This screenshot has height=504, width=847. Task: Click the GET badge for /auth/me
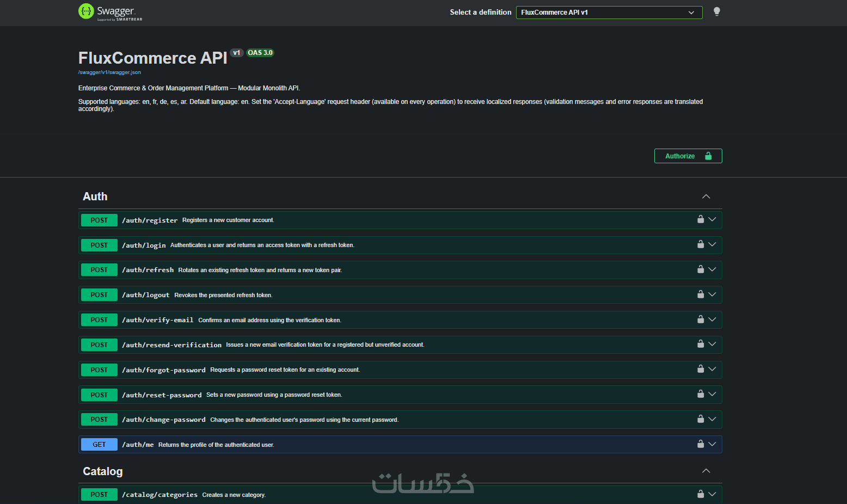[99, 445]
